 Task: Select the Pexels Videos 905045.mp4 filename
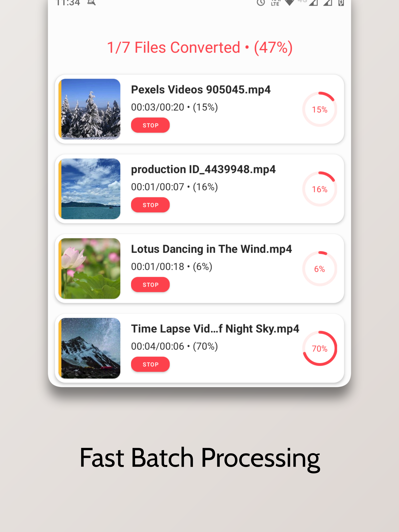(x=201, y=90)
